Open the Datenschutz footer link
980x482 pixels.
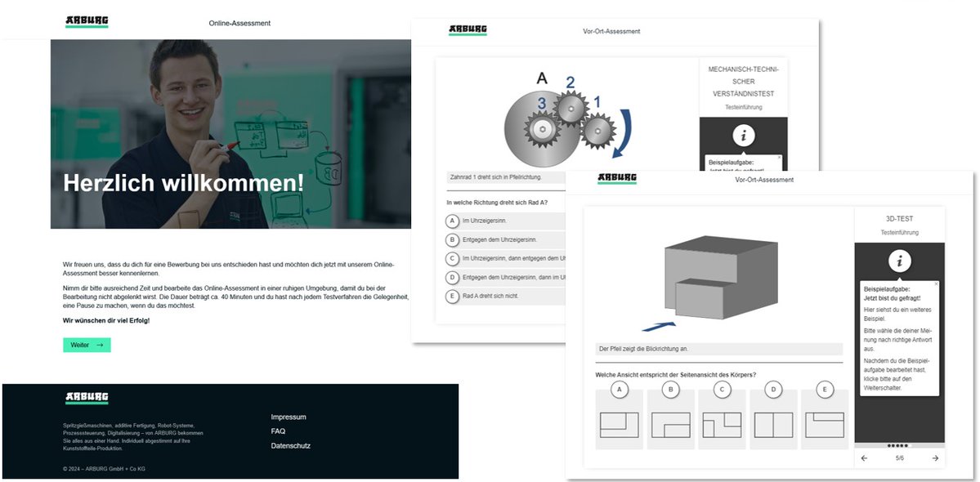tap(291, 446)
